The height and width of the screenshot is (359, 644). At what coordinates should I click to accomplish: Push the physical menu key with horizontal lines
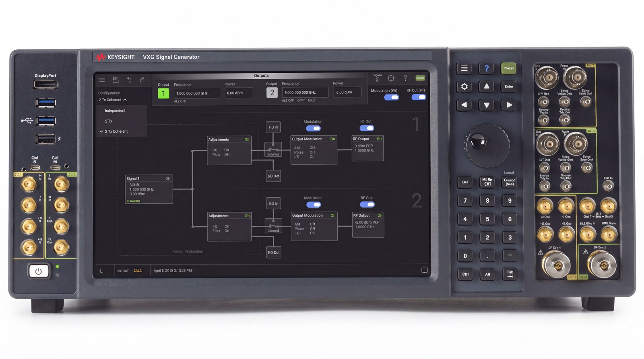pos(464,68)
